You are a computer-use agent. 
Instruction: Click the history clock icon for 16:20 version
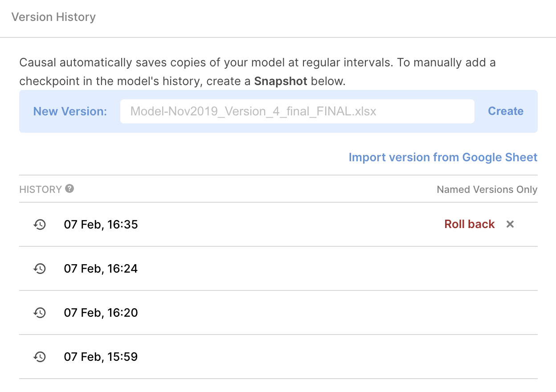[40, 313]
